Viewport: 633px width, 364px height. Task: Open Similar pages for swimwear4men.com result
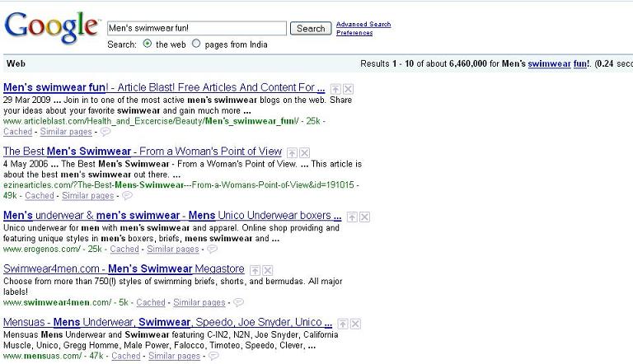199,302
